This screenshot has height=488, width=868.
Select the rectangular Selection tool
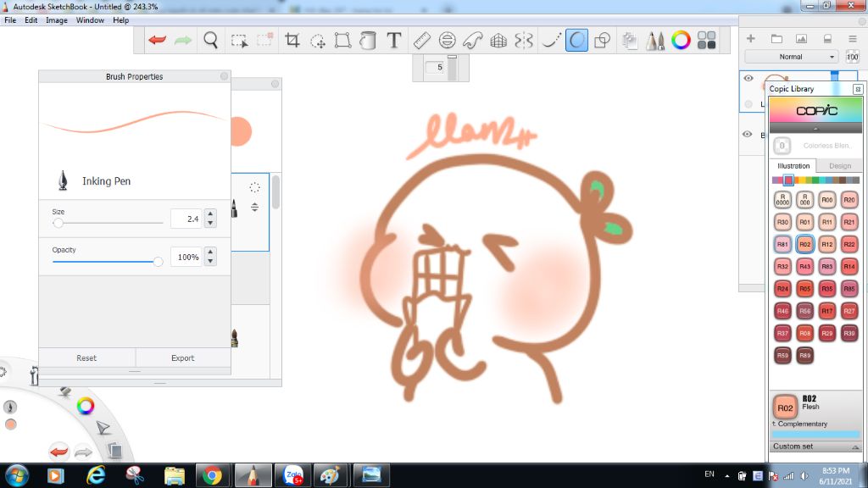coord(239,41)
